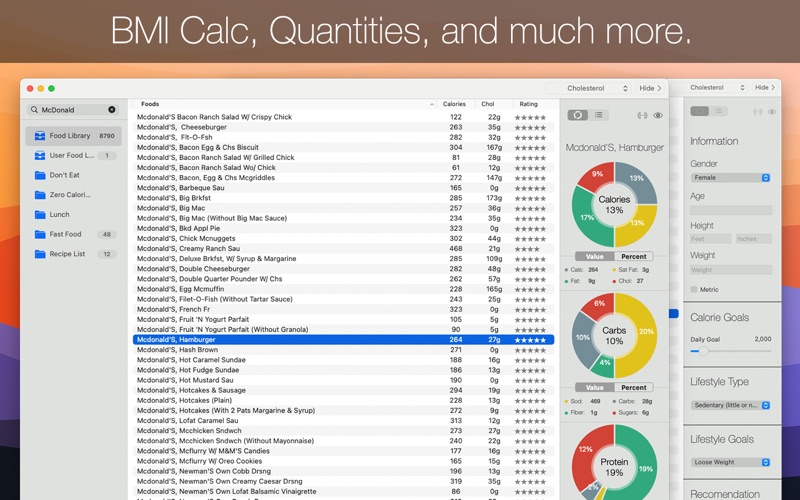The image size is (800, 500).
Task: Click the sort arrow in Foods header
Action: coord(432,104)
